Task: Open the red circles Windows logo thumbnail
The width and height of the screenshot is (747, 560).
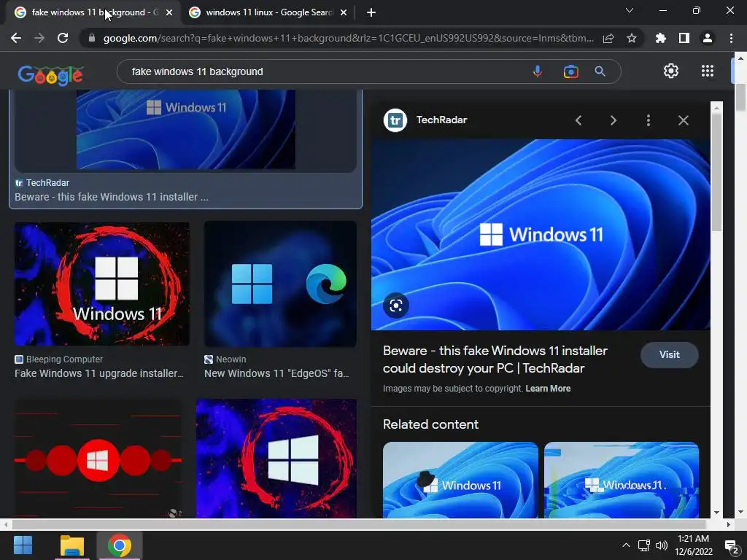Action: (98, 459)
